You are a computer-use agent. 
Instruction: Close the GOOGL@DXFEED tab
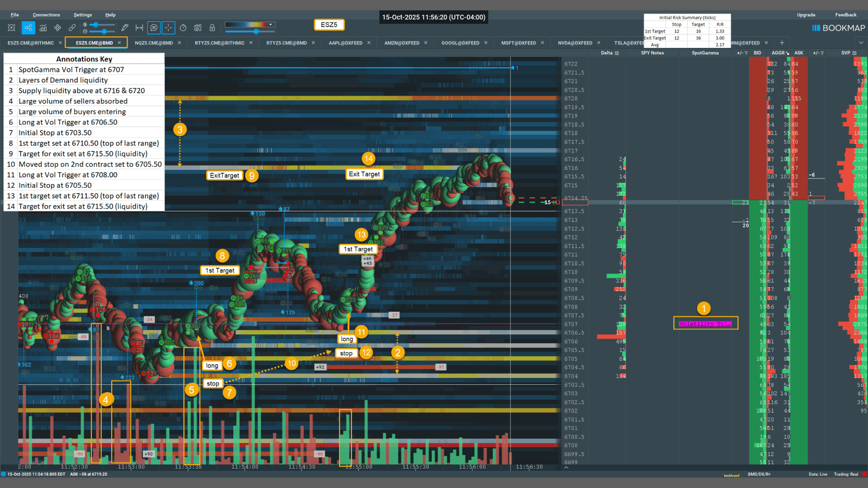click(x=486, y=43)
